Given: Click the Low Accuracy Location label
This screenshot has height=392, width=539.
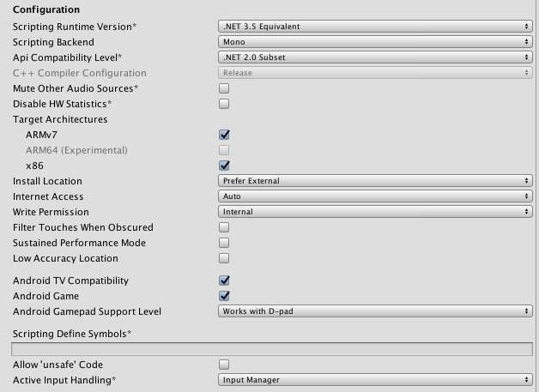Looking at the screenshot, I should [x=65, y=258].
